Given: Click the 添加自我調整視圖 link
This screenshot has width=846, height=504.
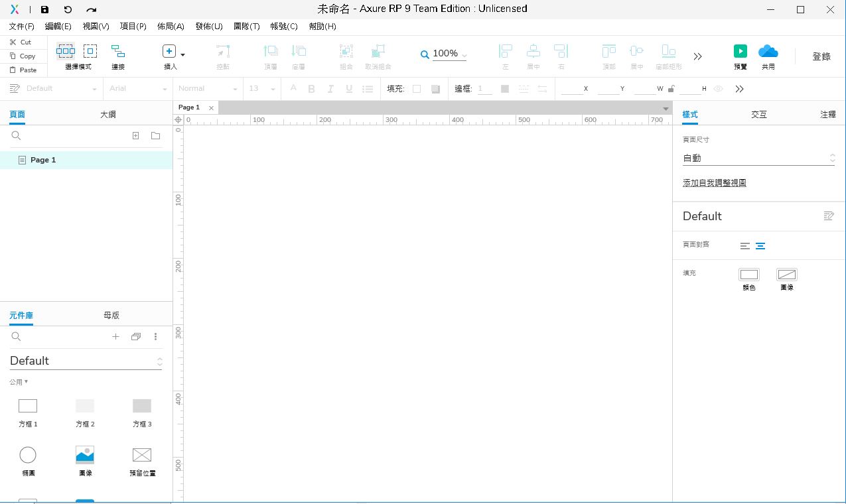Looking at the screenshot, I should [714, 183].
